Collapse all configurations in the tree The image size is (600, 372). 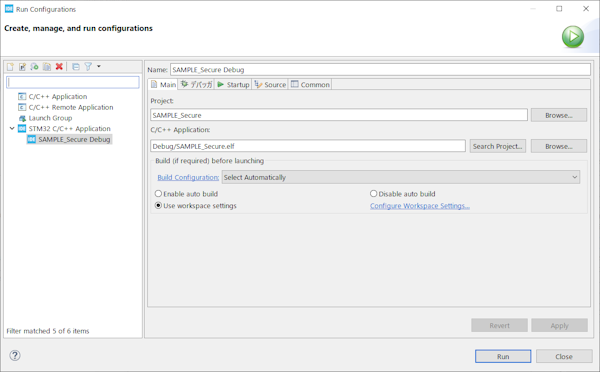(x=76, y=67)
